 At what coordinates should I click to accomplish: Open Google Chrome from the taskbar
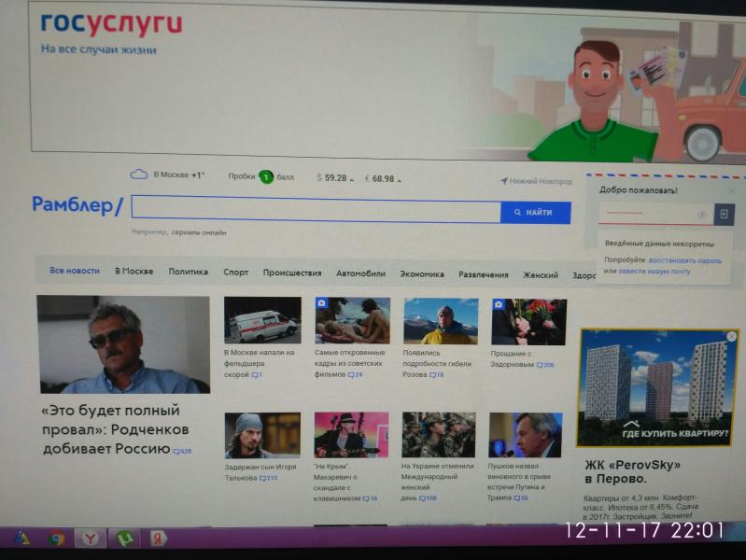pos(57,539)
